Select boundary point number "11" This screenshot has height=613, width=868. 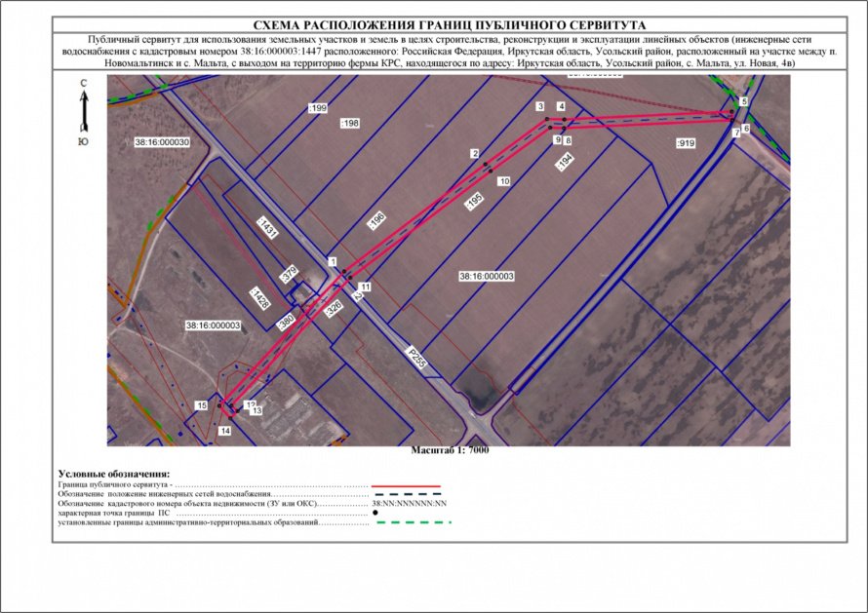366,287
